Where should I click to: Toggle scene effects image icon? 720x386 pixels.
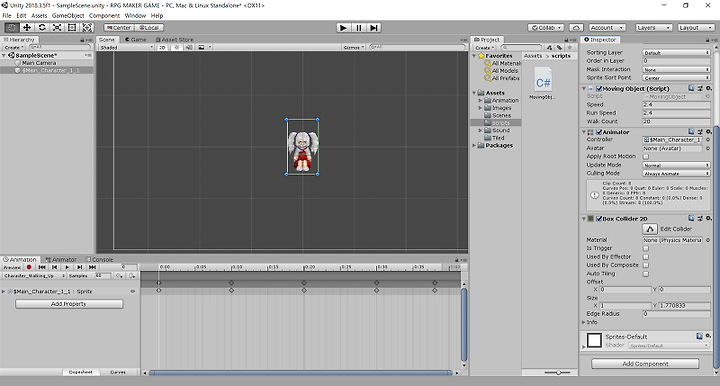pyautogui.click(x=201, y=47)
